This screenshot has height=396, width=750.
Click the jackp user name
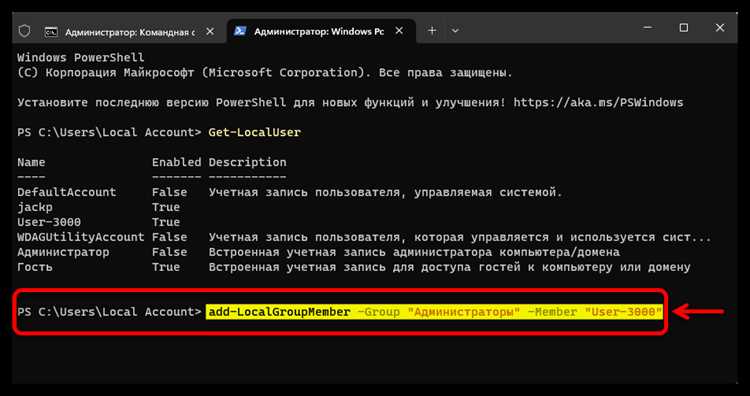click(35, 208)
